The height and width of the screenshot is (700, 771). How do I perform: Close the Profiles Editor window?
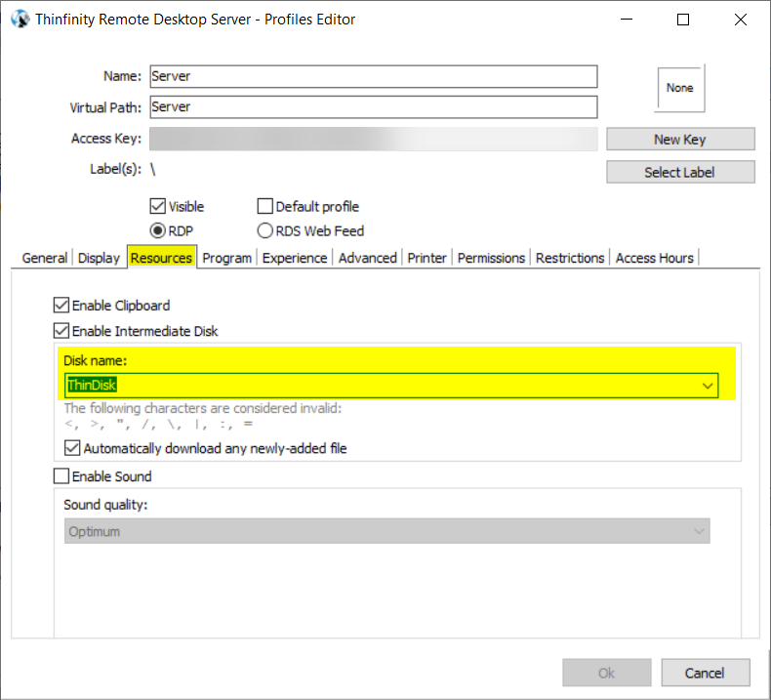click(741, 20)
